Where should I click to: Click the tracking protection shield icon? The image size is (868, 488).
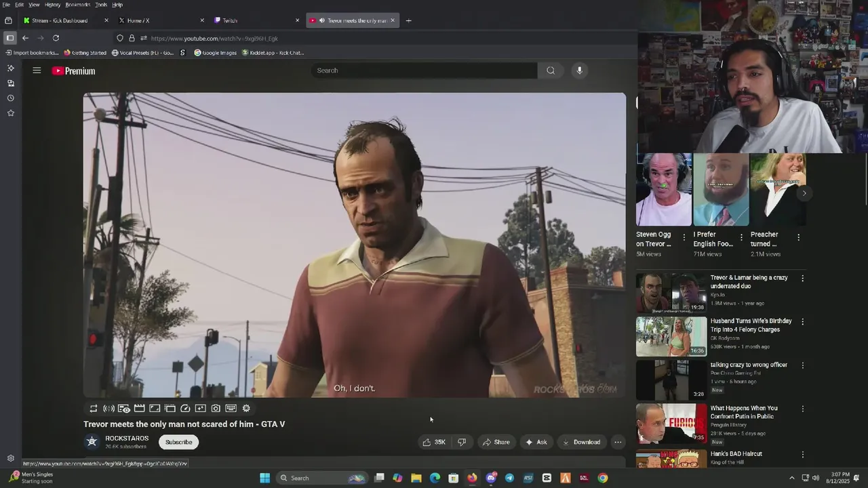[x=120, y=38]
